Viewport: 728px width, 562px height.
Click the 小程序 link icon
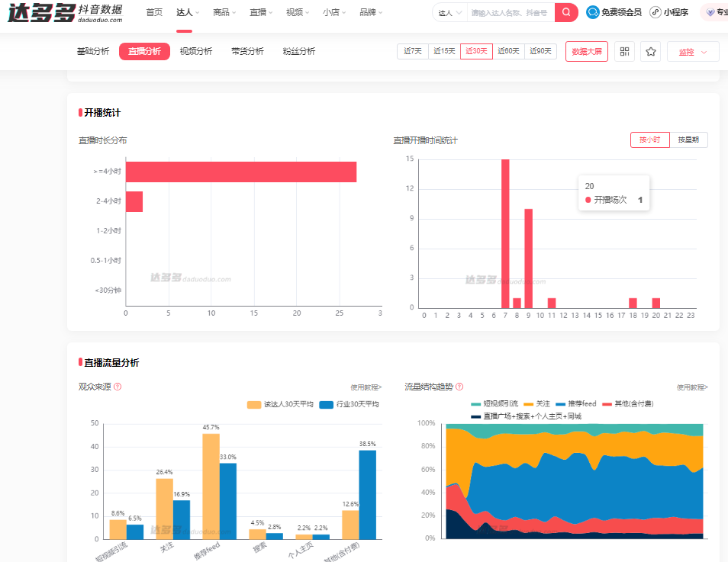[x=656, y=12]
